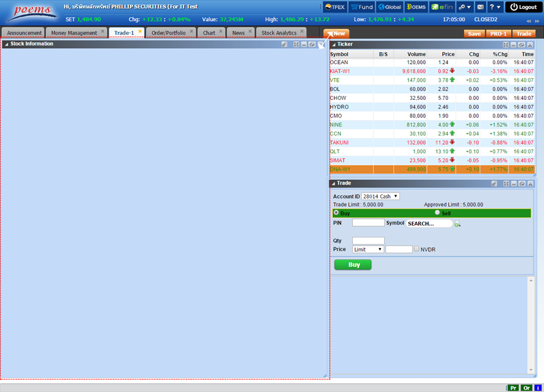Switch to the Order/Portfolio tab

point(168,33)
